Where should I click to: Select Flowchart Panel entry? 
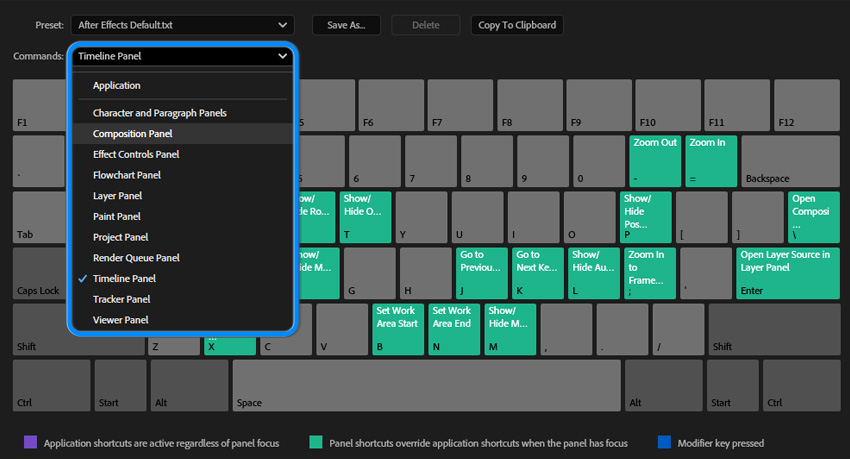coord(182,175)
